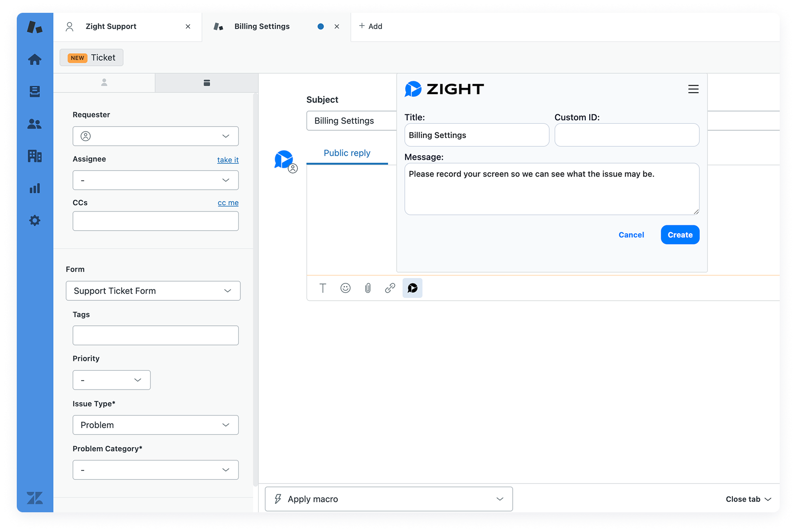Expand the Issue Type dropdown showing Problem
Viewport: 796px width, 532px height.
(155, 425)
